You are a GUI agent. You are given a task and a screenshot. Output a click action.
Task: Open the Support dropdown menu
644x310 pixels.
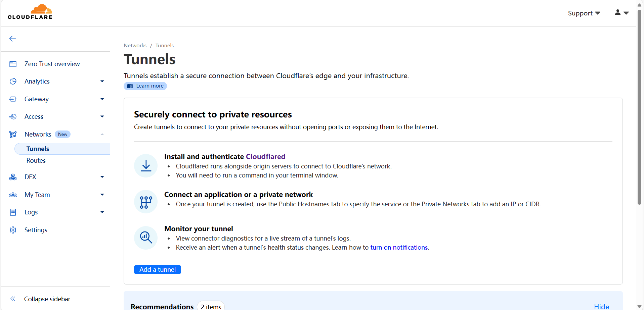584,13
